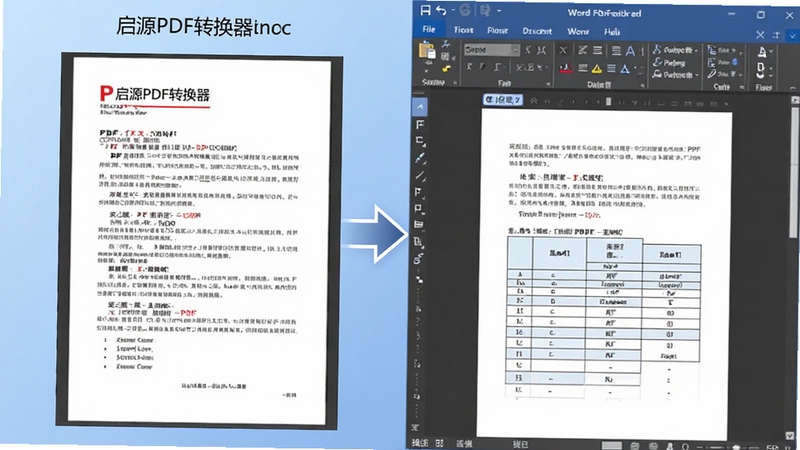Click the PDF page preview on the left
Screen dimensions: 800x450
(x=199, y=240)
